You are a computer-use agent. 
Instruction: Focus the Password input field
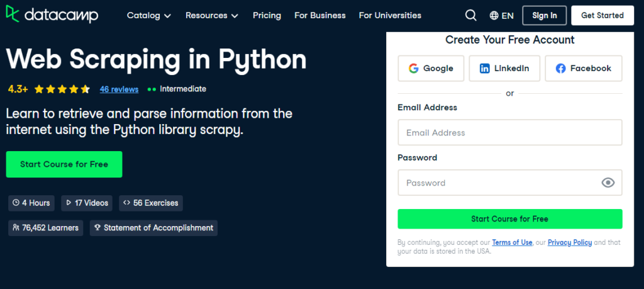(x=509, y=183)
